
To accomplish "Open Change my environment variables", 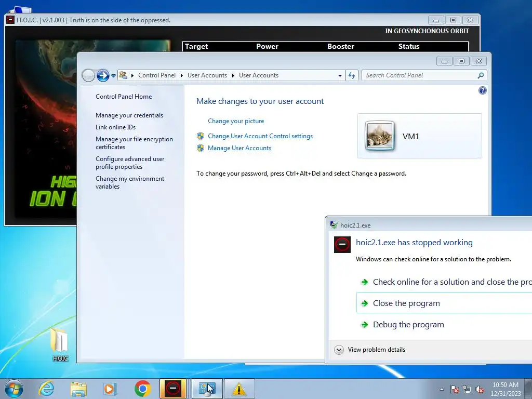I will point(129,182).
